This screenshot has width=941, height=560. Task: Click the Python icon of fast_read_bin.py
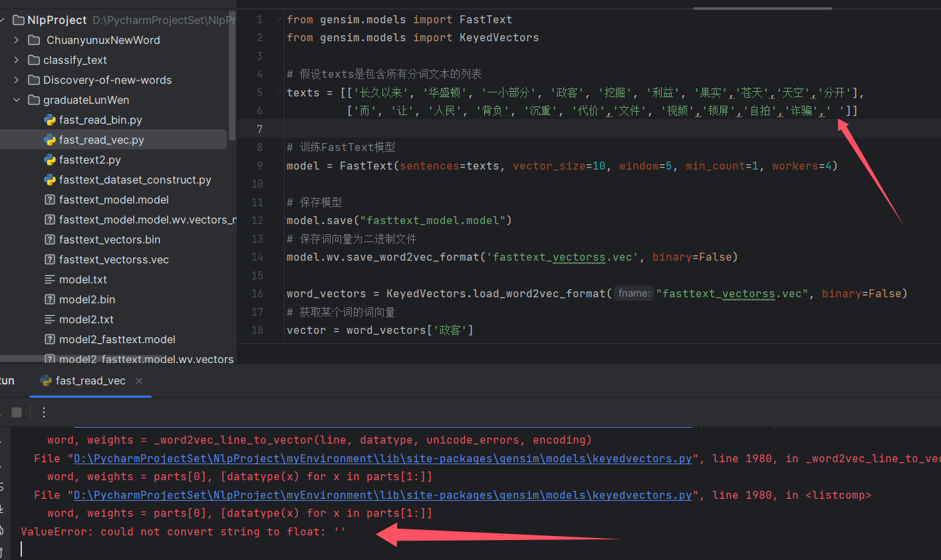click(x=50, y=120)
